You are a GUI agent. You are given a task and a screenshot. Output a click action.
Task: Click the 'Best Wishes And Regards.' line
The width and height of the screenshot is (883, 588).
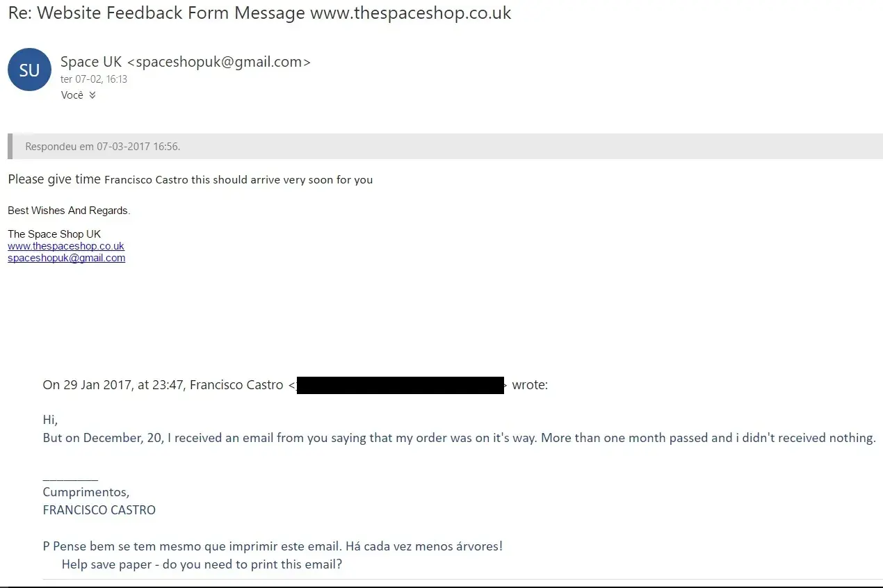coord(69,211)
